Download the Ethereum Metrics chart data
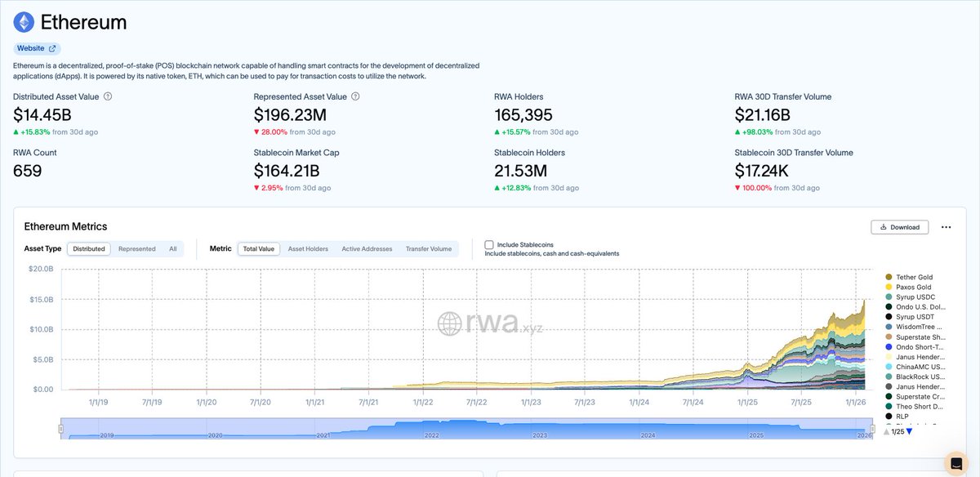 (900, 227)
